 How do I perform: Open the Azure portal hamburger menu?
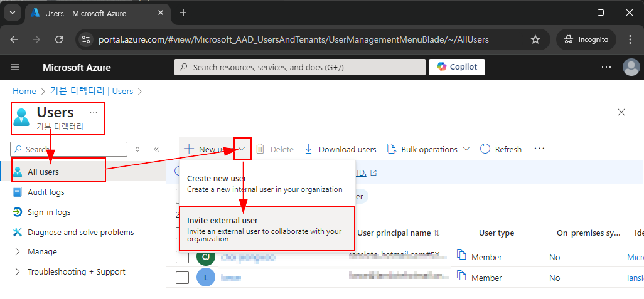[15, 67]
